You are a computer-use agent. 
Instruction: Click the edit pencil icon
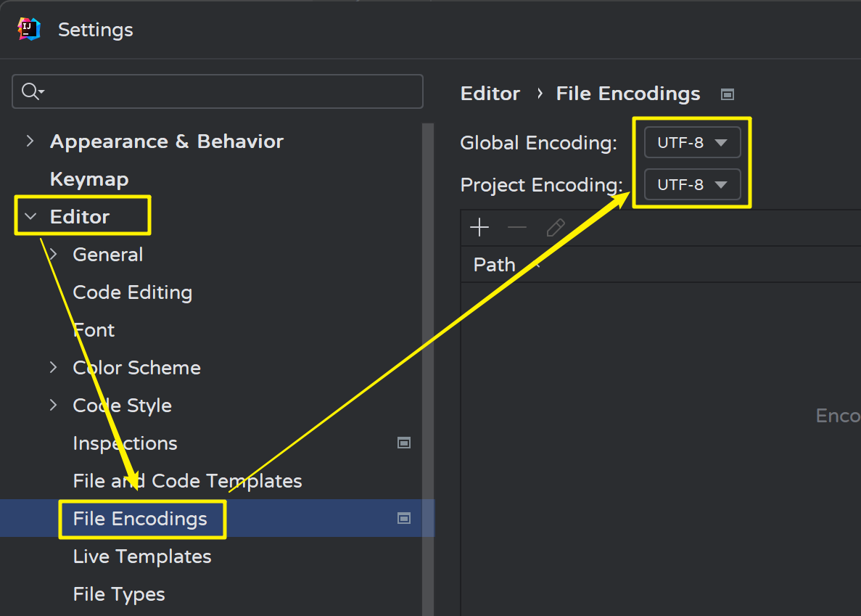(x=555, y=228)
